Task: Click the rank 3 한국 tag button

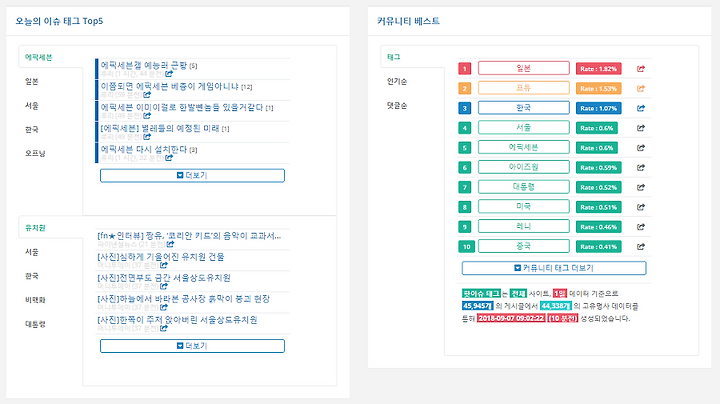Action: pos(523,108)
